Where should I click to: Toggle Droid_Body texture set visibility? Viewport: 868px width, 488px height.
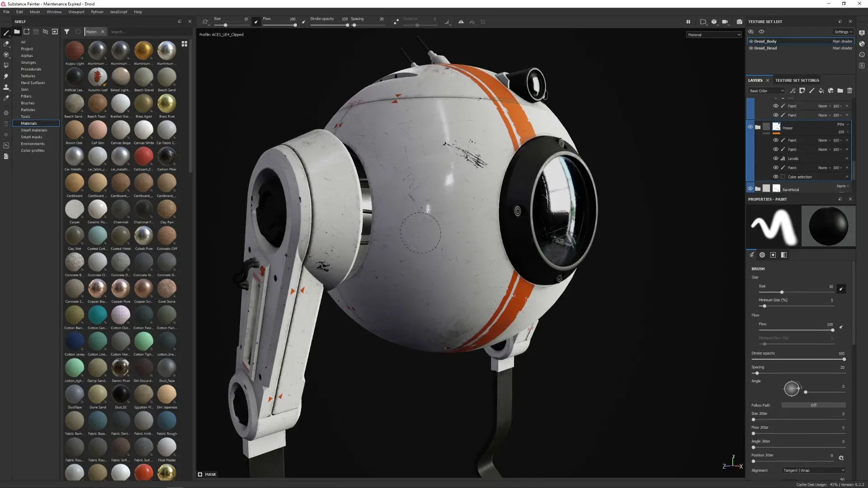(x=751, y=41)
